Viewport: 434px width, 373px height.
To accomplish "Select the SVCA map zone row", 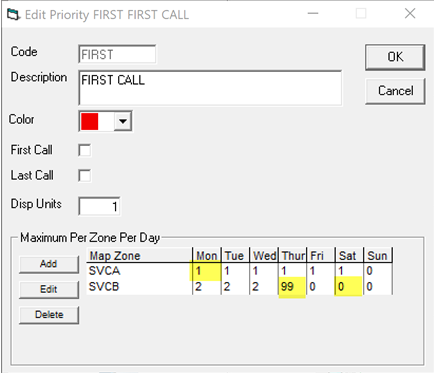I will (239, 271).
